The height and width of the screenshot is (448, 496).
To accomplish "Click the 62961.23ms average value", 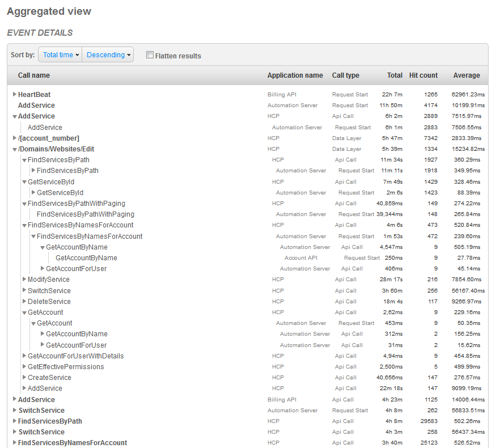I will 468,95.
